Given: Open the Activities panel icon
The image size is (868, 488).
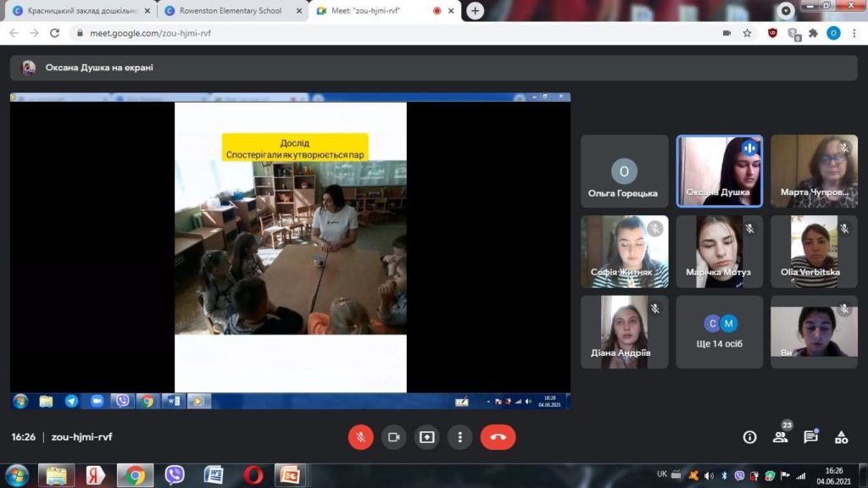Looking at the screenshot, I should pos(841,437).
